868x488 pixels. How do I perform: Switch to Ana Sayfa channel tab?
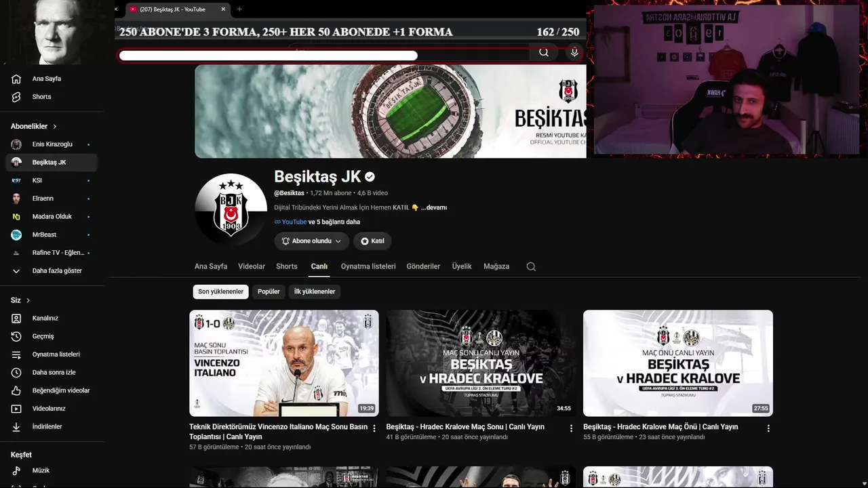click(x=211, y=266)
